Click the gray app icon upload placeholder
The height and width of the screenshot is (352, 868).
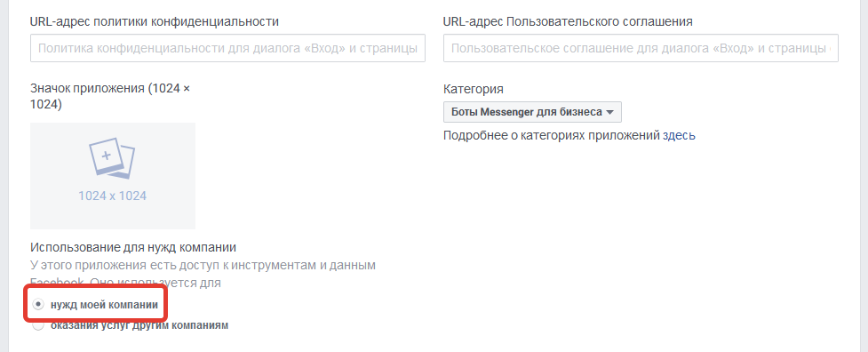click(113, 176)
